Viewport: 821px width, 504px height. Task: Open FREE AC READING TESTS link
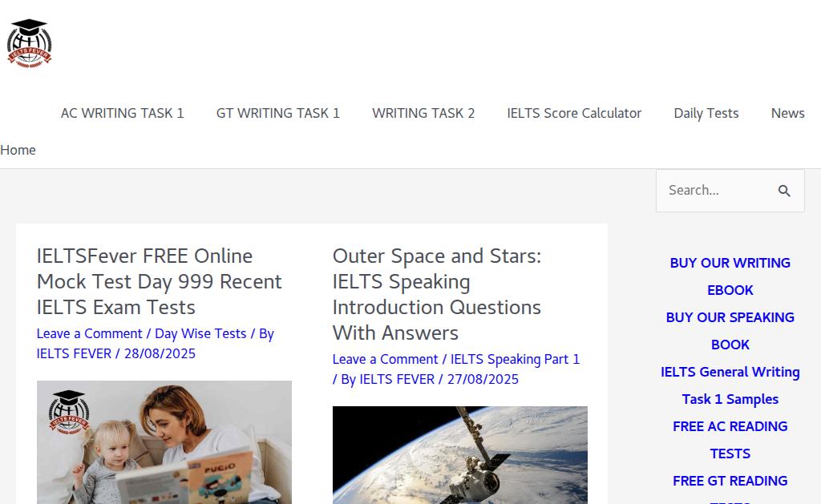coord(730,440)
